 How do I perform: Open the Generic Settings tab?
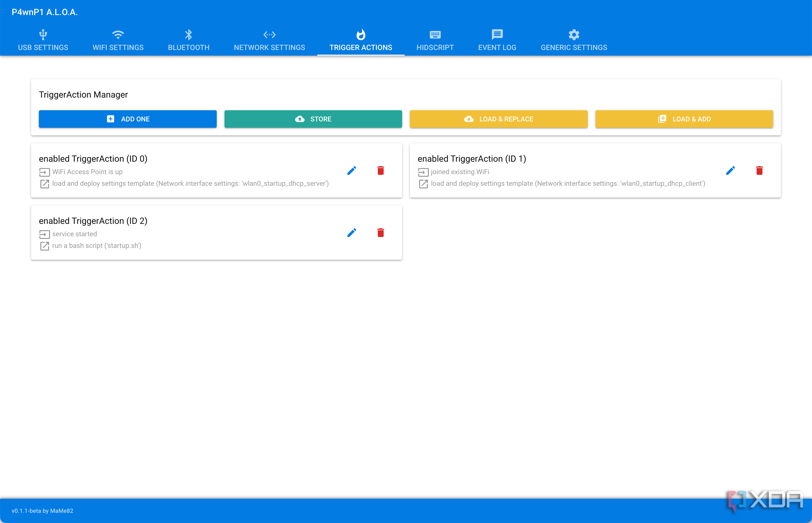coord(574,40)
